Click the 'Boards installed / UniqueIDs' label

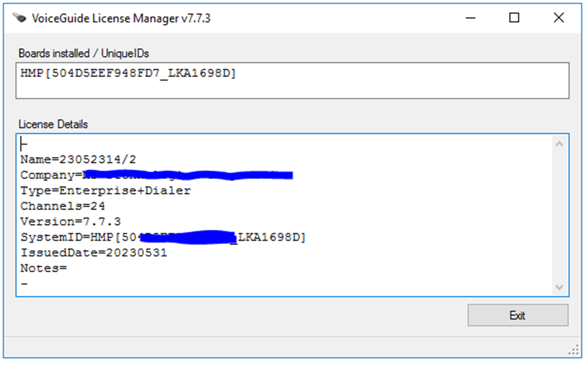84,54
